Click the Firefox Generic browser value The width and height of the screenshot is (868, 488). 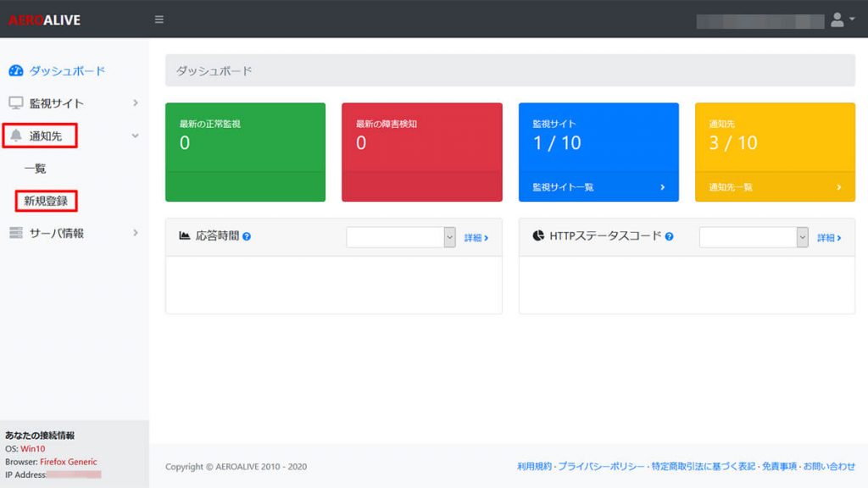pyautogui.click(x=68, y=462)
